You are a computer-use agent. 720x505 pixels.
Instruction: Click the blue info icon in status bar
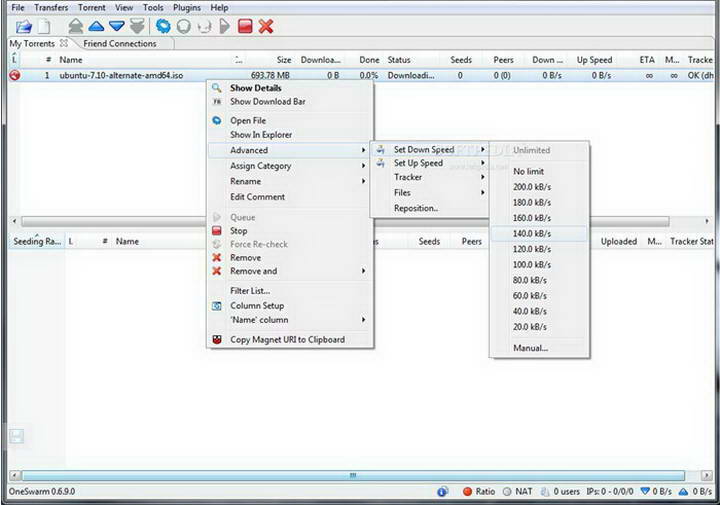click(442, 492)
